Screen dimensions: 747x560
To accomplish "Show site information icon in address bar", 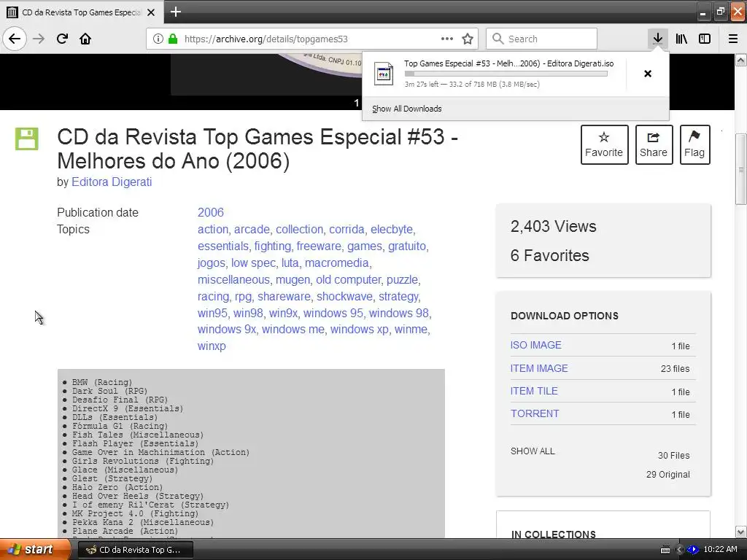I will pos(158,39).
